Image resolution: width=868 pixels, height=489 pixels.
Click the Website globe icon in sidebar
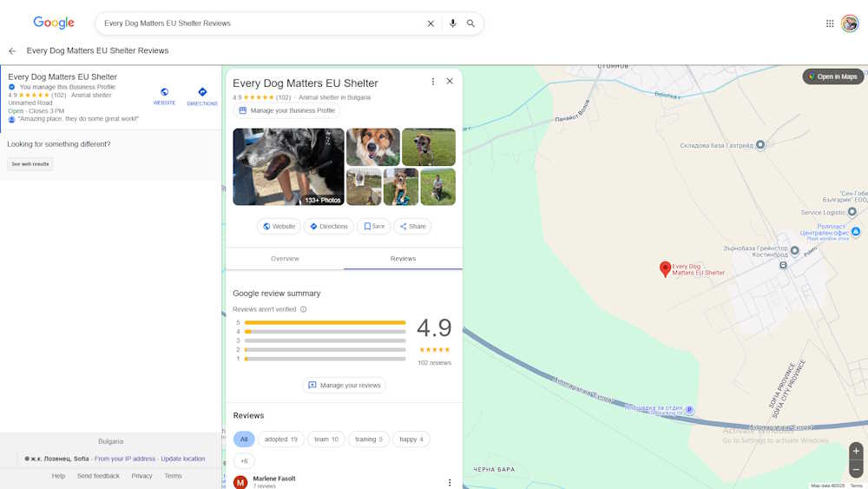(164, 93)
